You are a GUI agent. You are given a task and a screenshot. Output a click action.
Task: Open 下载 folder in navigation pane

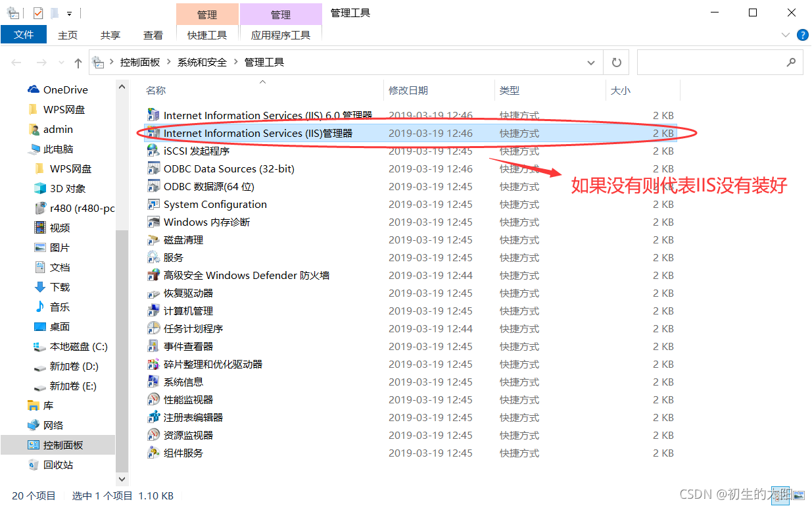point(52,287)
